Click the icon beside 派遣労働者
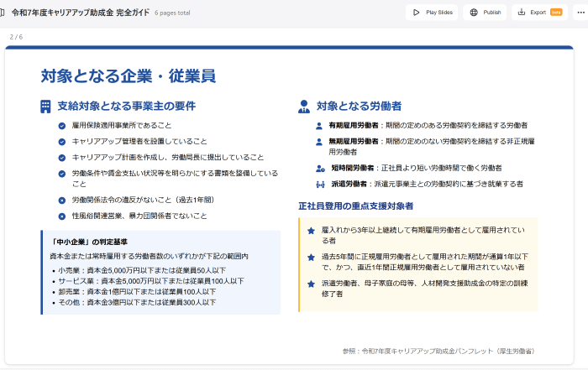This screenshot has width=588, height=370. point(320,184)
